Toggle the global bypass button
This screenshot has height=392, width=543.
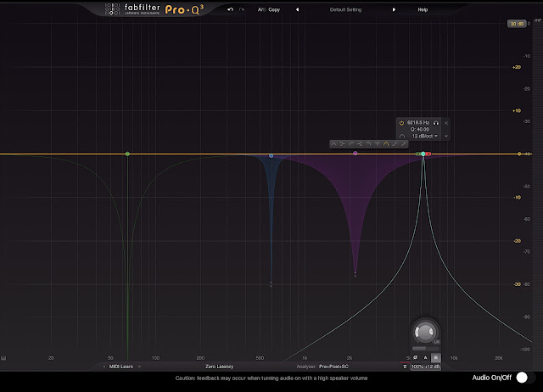click(436, 357)
